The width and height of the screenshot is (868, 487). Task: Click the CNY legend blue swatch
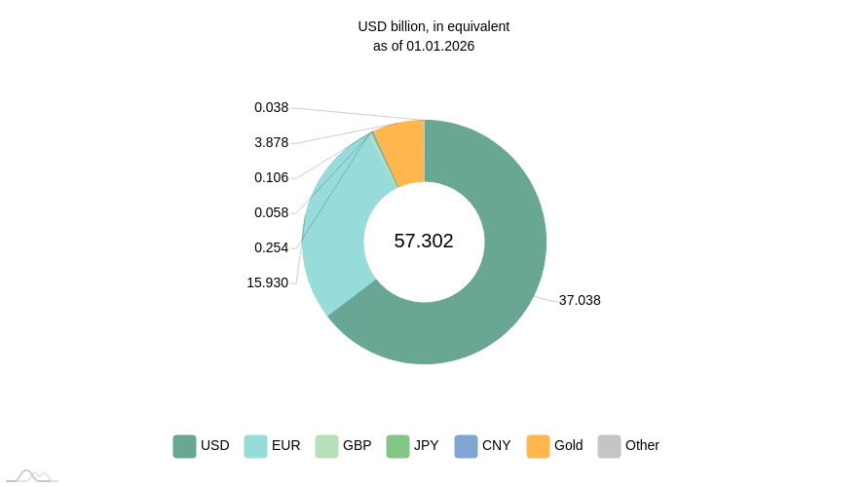[466, 446]
